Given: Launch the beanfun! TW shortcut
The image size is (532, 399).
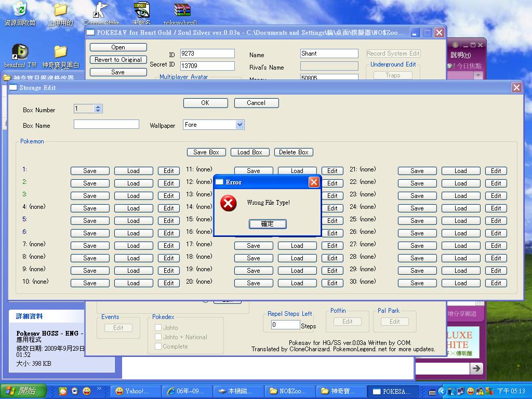Looking at the screenshot, I should (x=20, y=51).
